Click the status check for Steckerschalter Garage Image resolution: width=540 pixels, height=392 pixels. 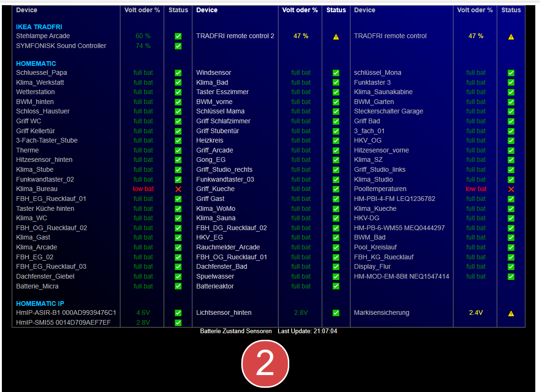[511, 112]
